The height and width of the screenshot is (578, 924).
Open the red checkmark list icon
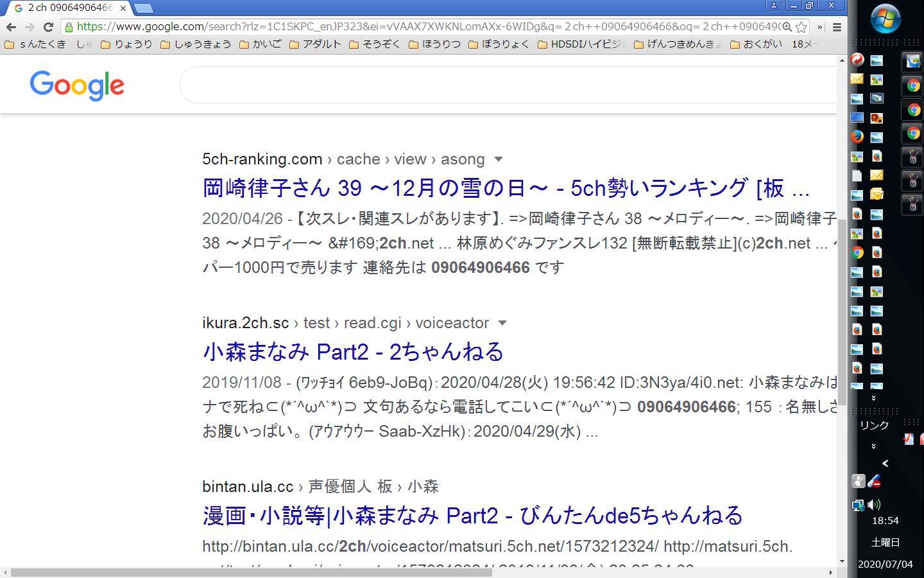point(908,439)
